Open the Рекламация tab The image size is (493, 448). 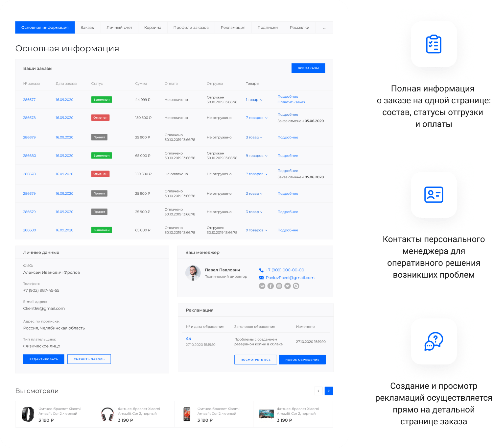(233, 28)
